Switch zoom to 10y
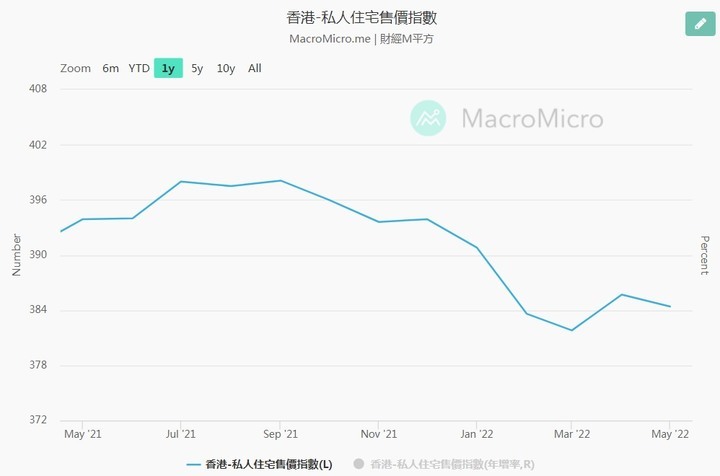Screen dimensions: 720x476 click(x=226, y=68)
